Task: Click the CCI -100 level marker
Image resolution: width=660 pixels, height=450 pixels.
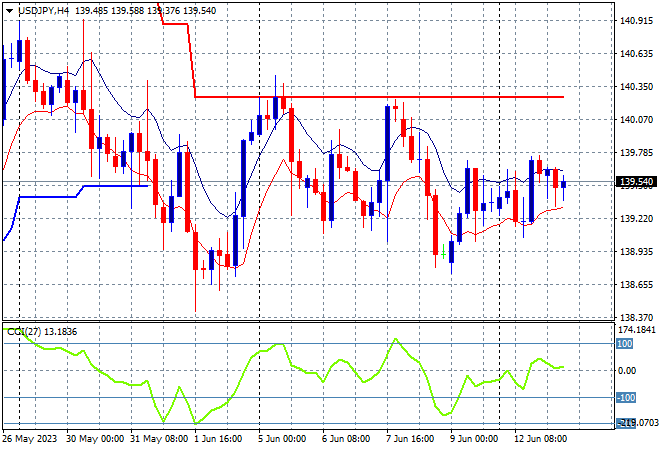Action: point(625,397)
